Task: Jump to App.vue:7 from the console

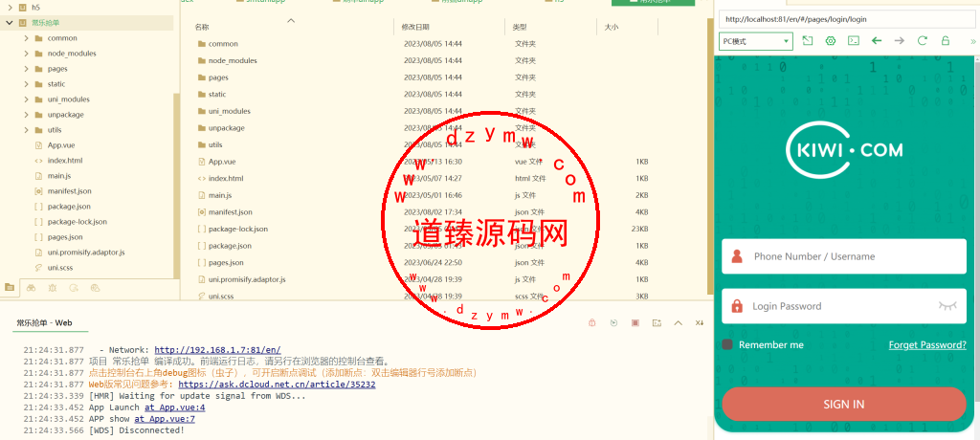Action: click(x=165, y=419)
